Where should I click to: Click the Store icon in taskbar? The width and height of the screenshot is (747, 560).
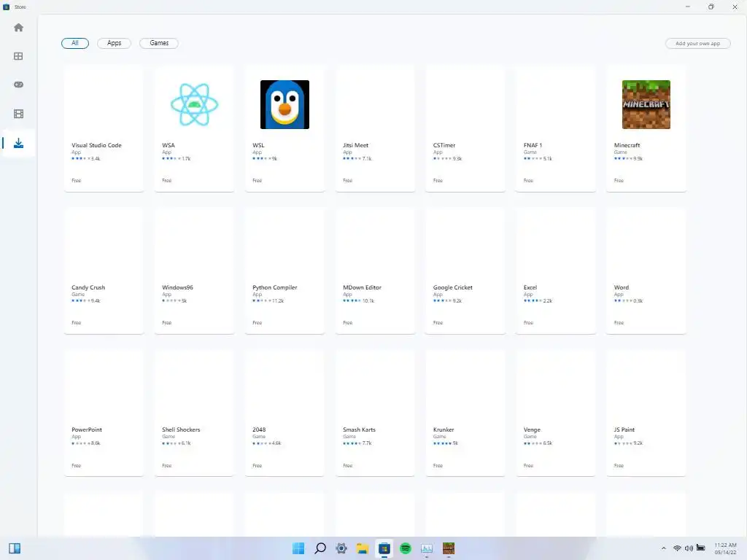point(384,548)
